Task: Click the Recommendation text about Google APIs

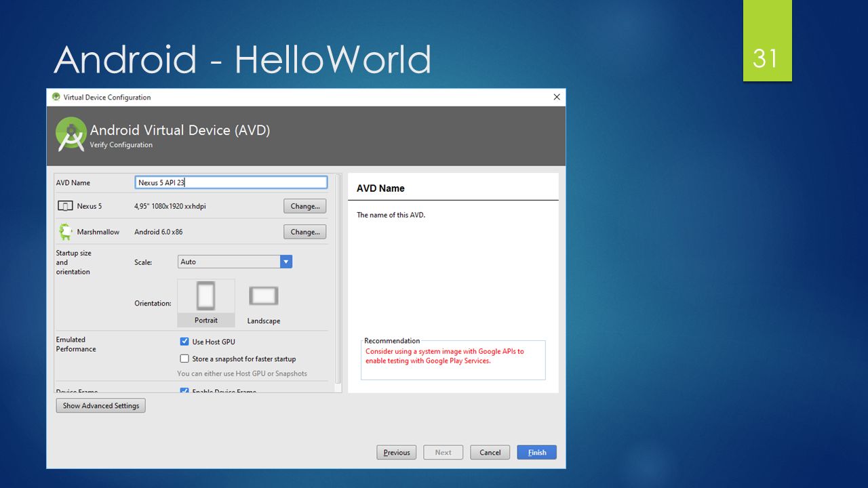Action: [x=445, y=356]
